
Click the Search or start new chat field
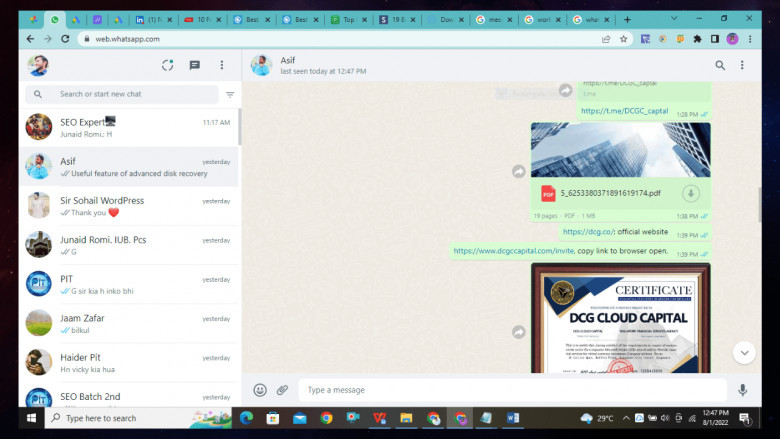[x=122, y=94]
